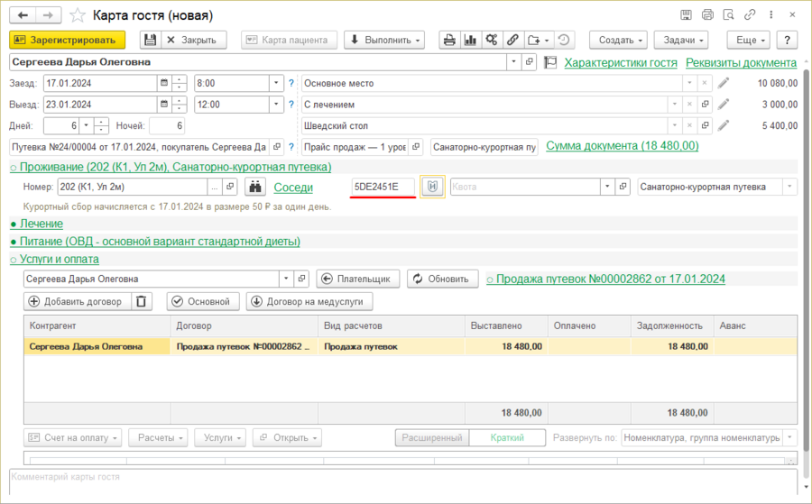
Task: Copy a link using the title bar chain icon
Action: (x=750, y=15)
